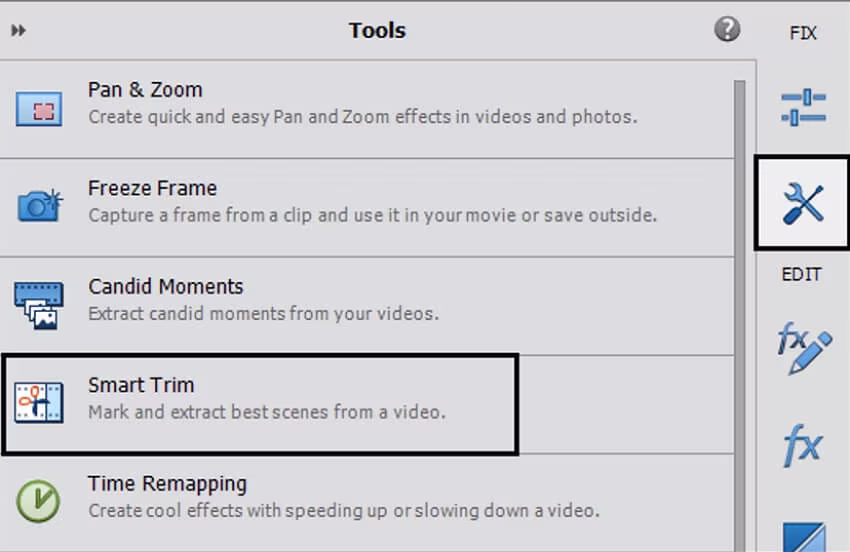Click the FIX section label
This screenshot has width=850, height=552.
click(x=803, y=33)
